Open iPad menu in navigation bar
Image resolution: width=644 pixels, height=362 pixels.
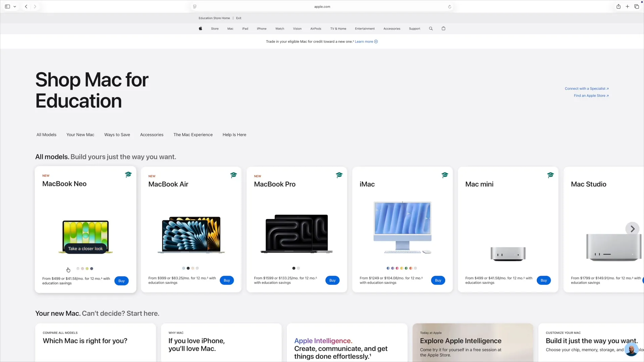(245, 29)
